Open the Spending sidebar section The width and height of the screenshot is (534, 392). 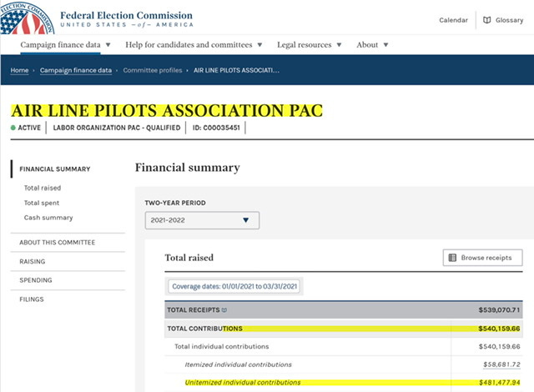pyautogui.click(x=36, y=280)
